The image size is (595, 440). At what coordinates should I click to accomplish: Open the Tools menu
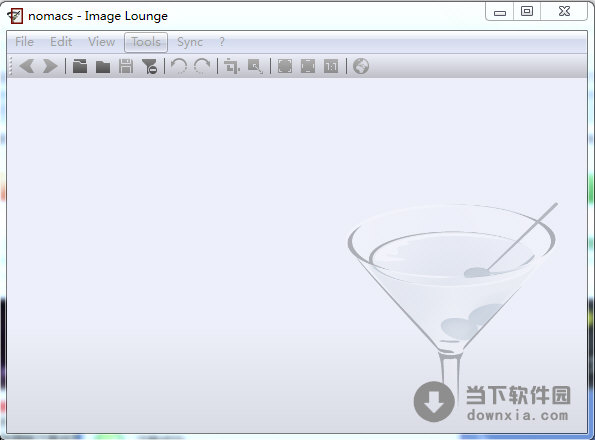[x=146, y=42]
